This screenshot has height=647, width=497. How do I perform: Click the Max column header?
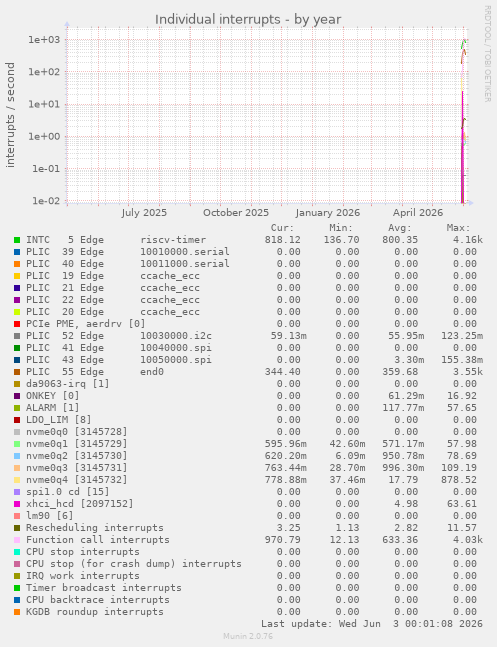(458, 228)
